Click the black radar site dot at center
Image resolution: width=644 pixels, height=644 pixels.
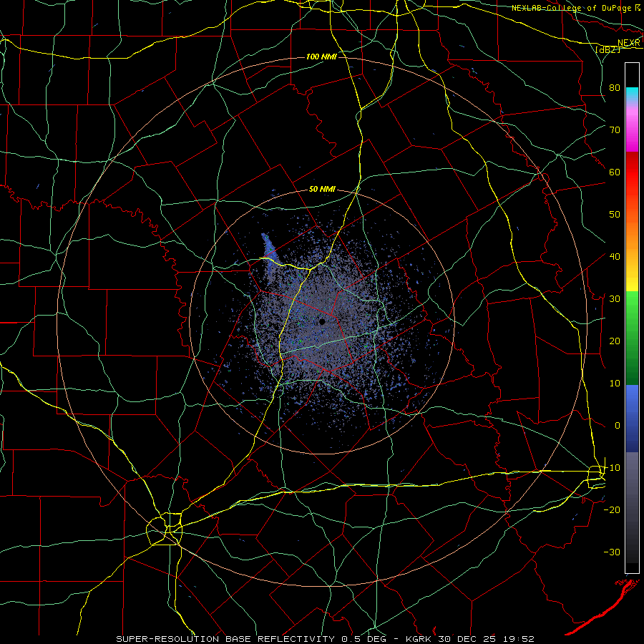pos(323,322)
